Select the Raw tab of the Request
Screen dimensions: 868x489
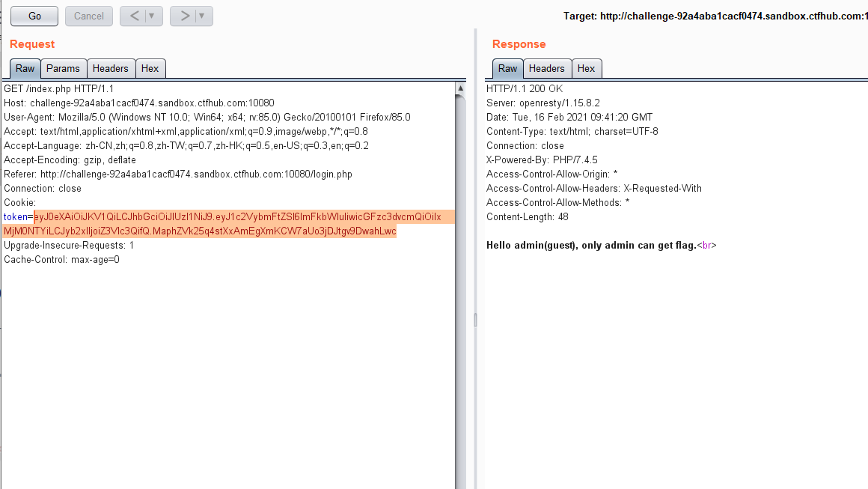coord(25,68)
